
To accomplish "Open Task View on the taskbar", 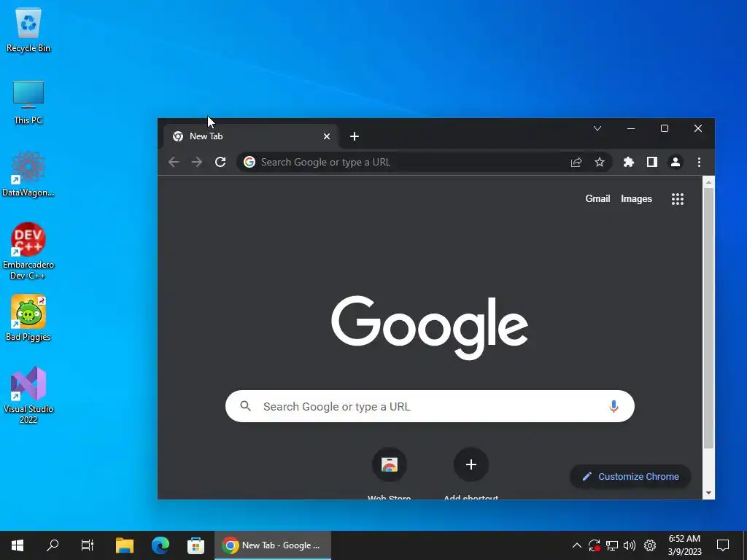I will click(88, 545).
